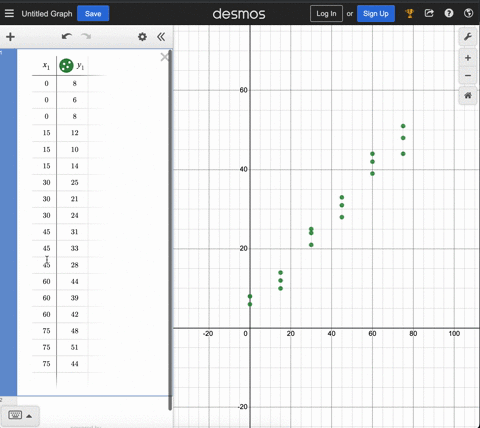Select the y-value cell 28
480x428 pixels.
74,265
